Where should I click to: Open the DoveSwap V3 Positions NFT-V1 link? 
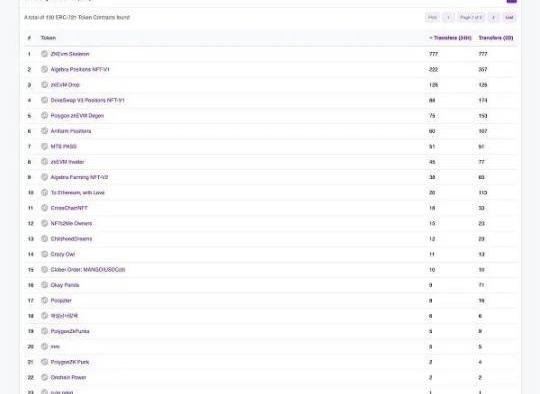(x=87, y=100)
